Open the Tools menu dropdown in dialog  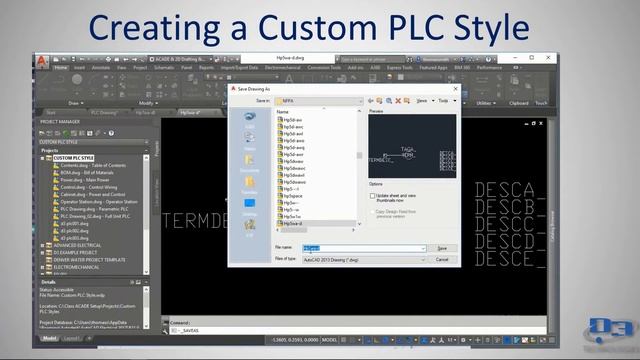pos(447,101)
